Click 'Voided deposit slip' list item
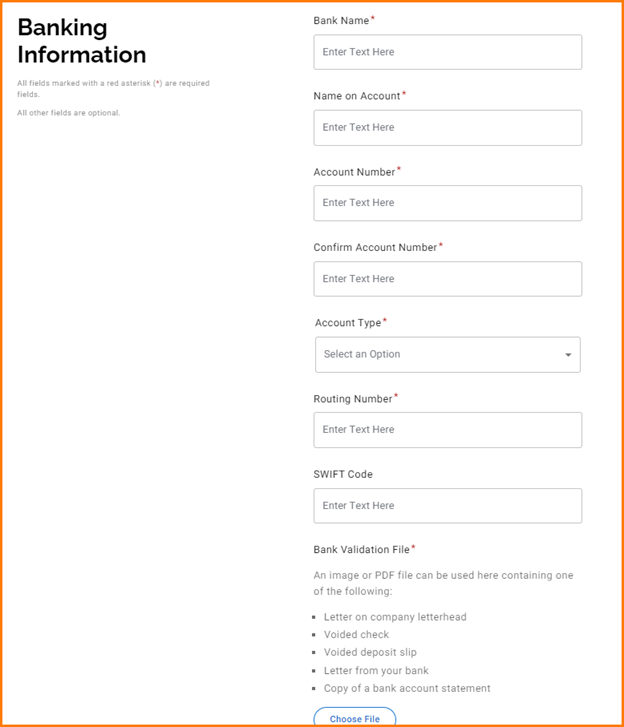Screen dimensions: 624x727 pos(370,652)
